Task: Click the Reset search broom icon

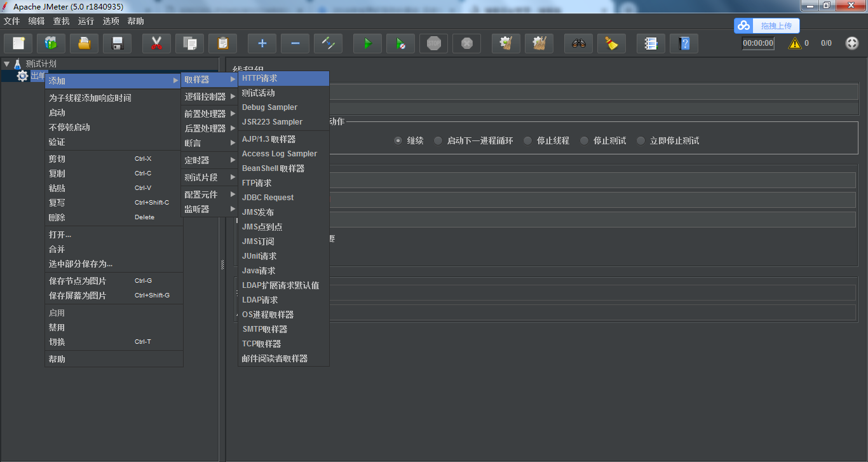Action: coord(611,43)
